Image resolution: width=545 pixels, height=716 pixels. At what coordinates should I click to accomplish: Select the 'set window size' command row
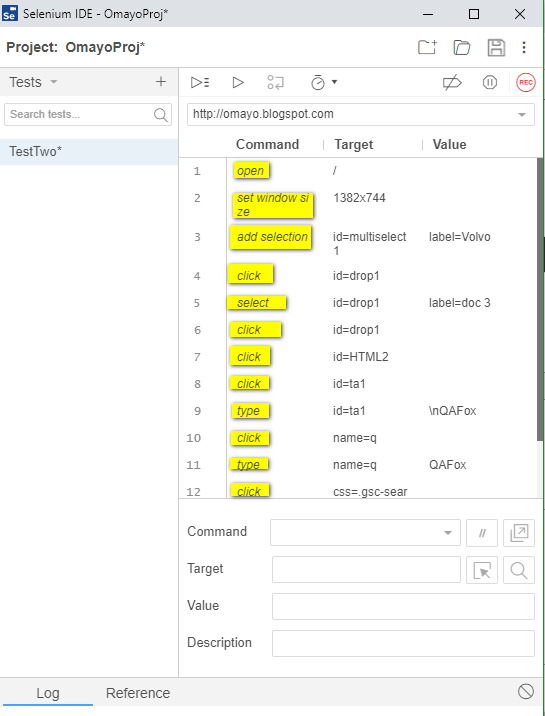273,205
